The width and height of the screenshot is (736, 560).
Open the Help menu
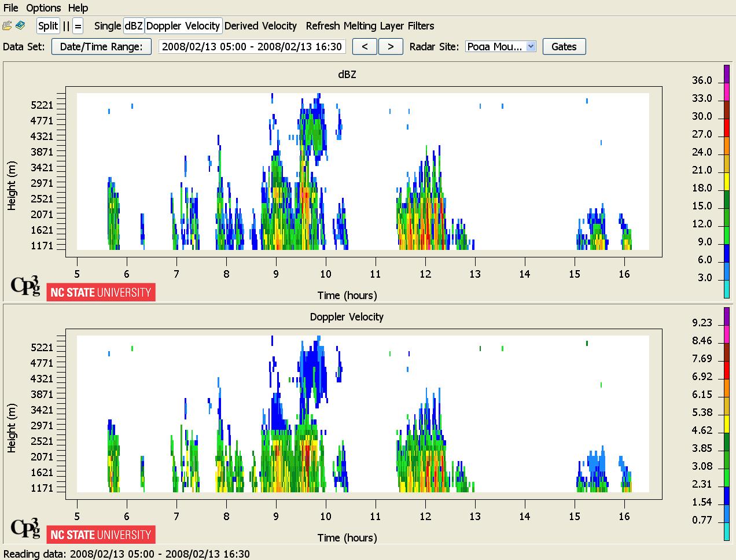pos(78,8)
